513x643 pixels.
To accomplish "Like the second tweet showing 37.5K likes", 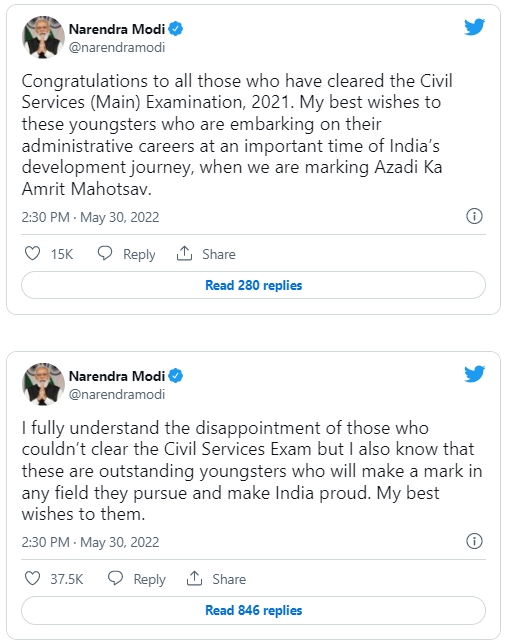I will (32, 579).
